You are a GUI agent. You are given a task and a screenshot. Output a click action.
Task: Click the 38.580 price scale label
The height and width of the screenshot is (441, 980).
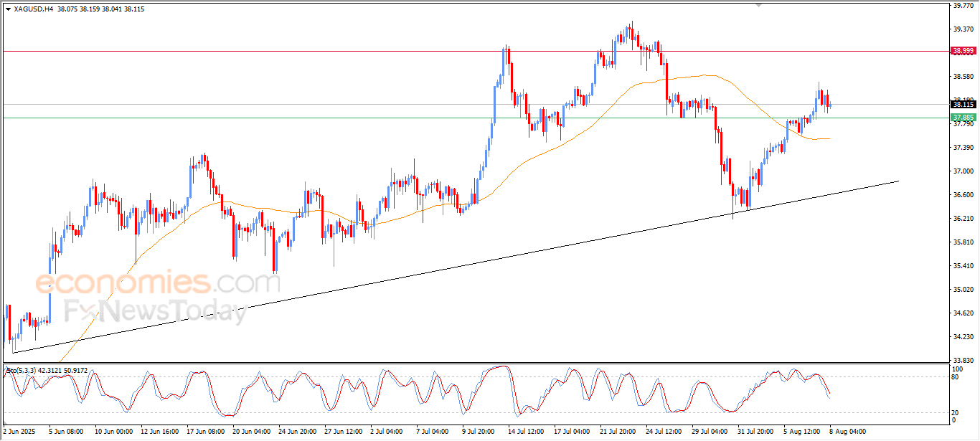coord(962,77)
